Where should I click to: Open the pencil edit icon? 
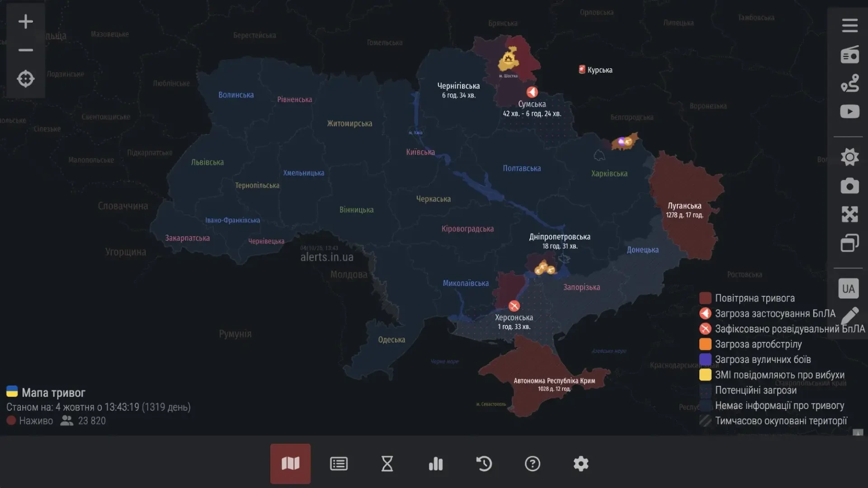[x=850, y=316]
